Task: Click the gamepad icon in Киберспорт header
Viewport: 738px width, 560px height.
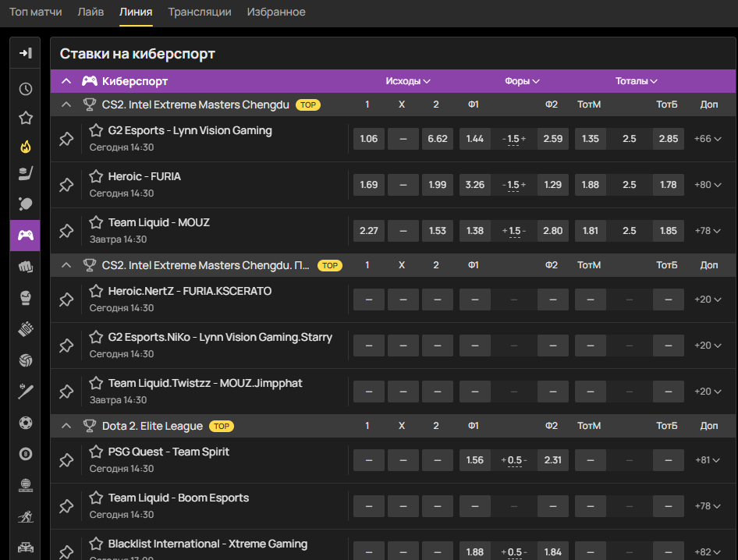Action: pos(90,81)
